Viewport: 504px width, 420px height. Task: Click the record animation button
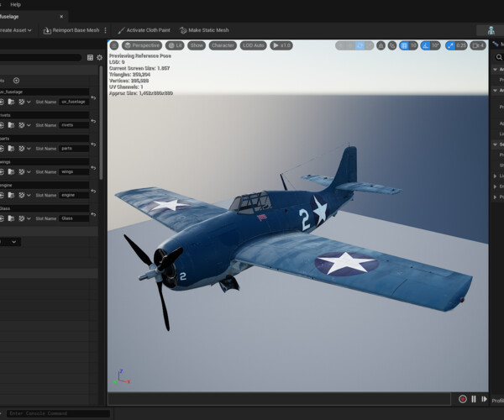[462, 399]
